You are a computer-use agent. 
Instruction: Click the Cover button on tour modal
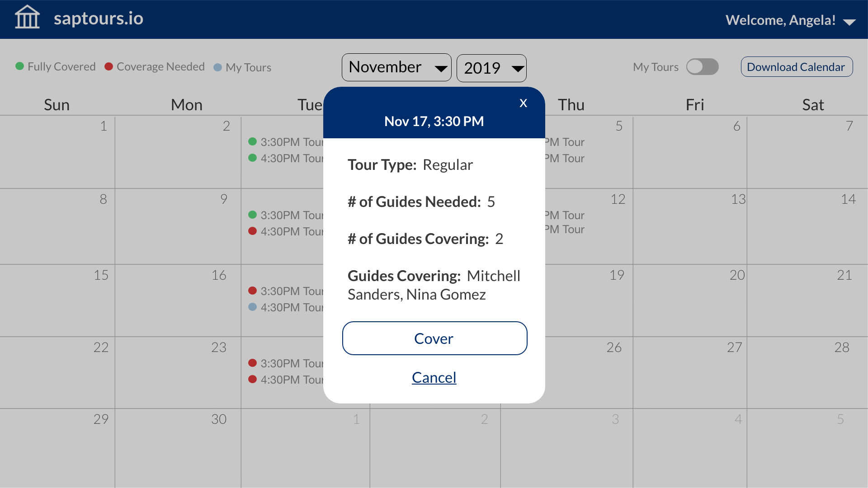pyautogui.click(x=434, y=338)
